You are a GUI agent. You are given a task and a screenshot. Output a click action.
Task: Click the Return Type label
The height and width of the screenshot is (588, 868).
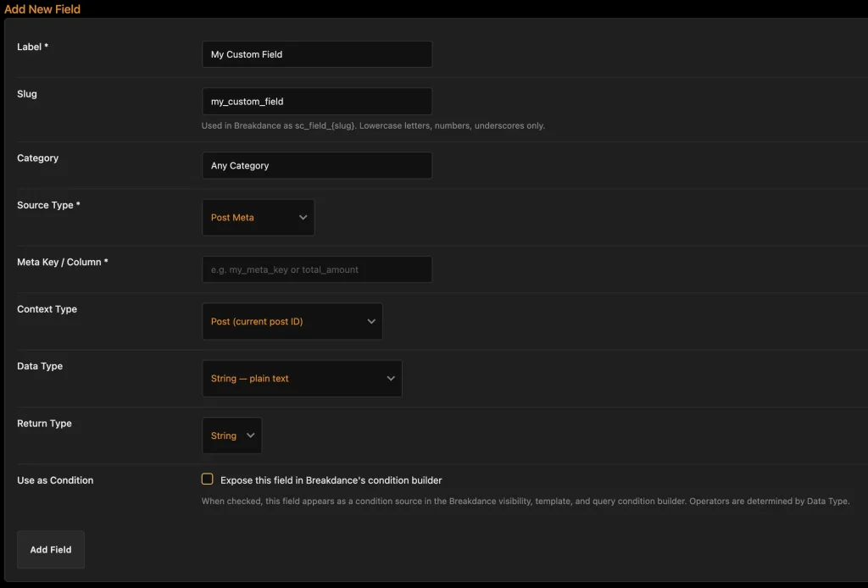tap(44, 423)
